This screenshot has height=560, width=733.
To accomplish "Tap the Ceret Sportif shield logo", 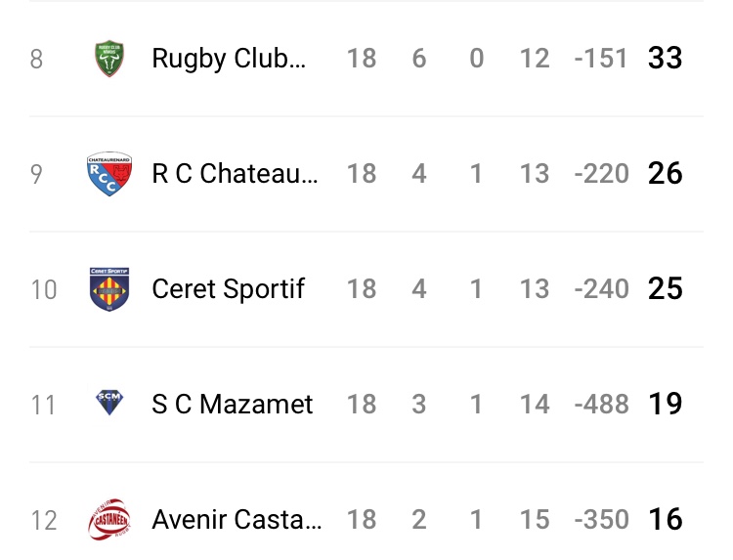I will click(108, 289).
